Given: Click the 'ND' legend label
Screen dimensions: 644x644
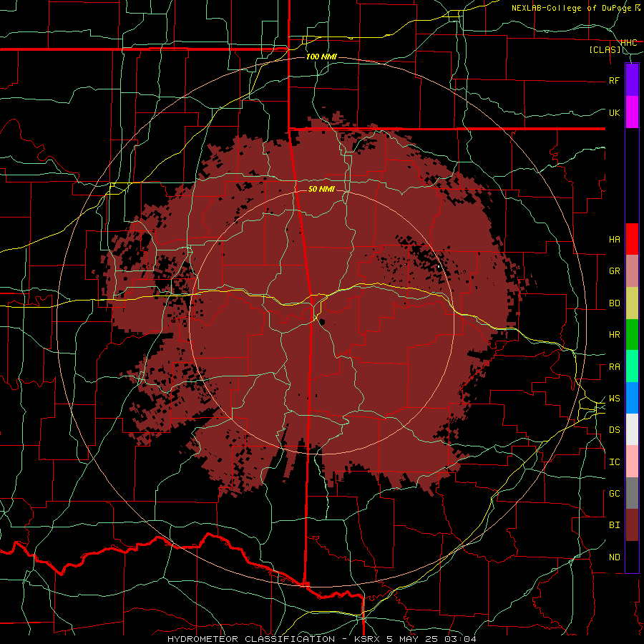Looking at the screenshot, I should point(614,557).
